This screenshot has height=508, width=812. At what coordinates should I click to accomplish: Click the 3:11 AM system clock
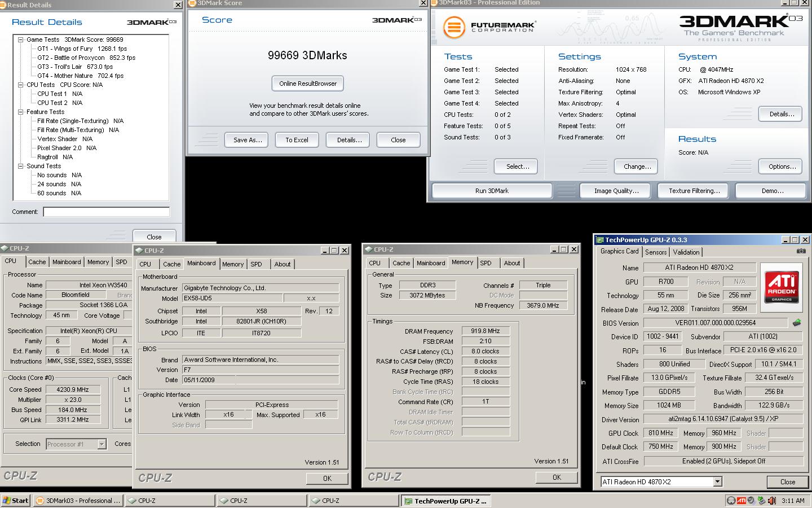(793, 501)
